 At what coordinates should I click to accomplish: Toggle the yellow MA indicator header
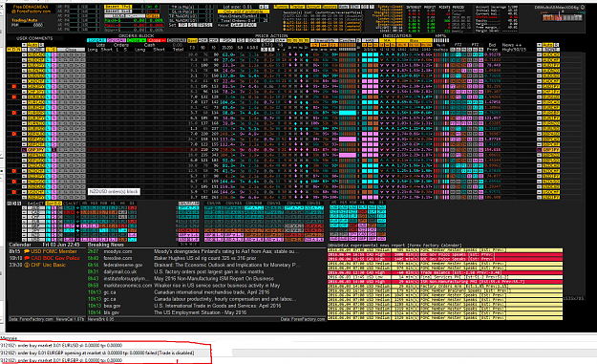click(x=388, y=40)
